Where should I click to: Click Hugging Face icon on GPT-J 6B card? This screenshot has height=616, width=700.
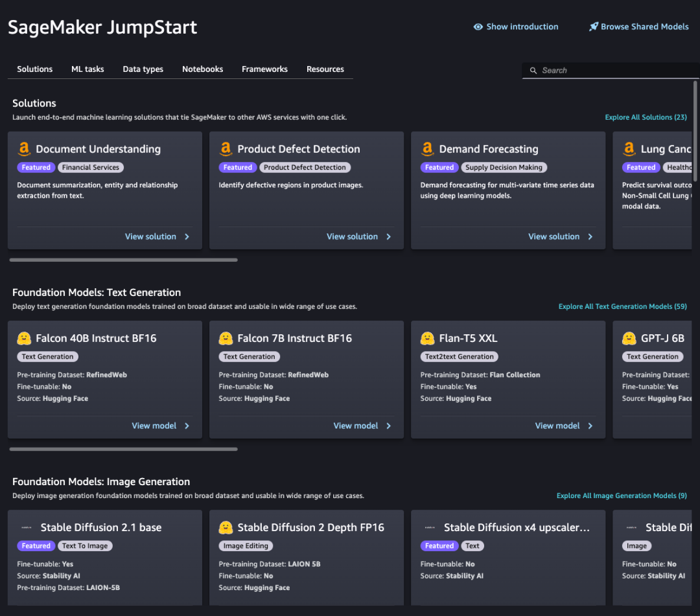(629, 338)
